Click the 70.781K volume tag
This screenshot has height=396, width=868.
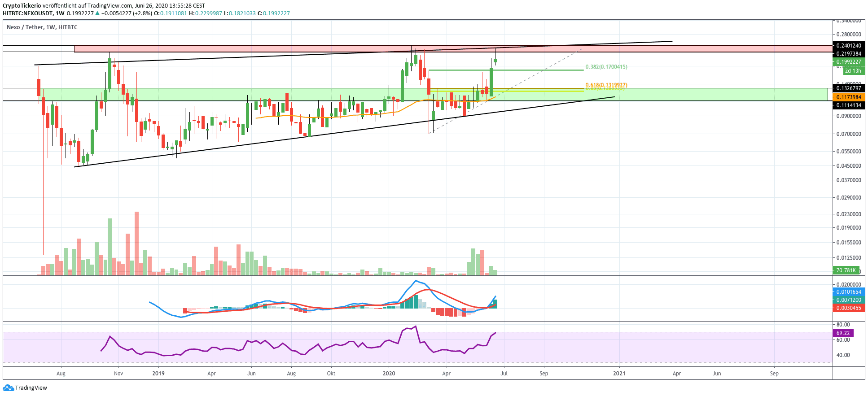pos(846,270)
